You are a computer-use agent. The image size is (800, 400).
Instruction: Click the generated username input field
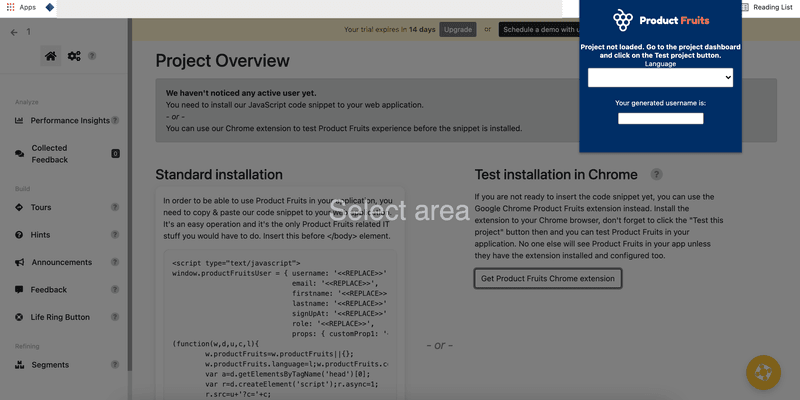click(x=660, y=118)
